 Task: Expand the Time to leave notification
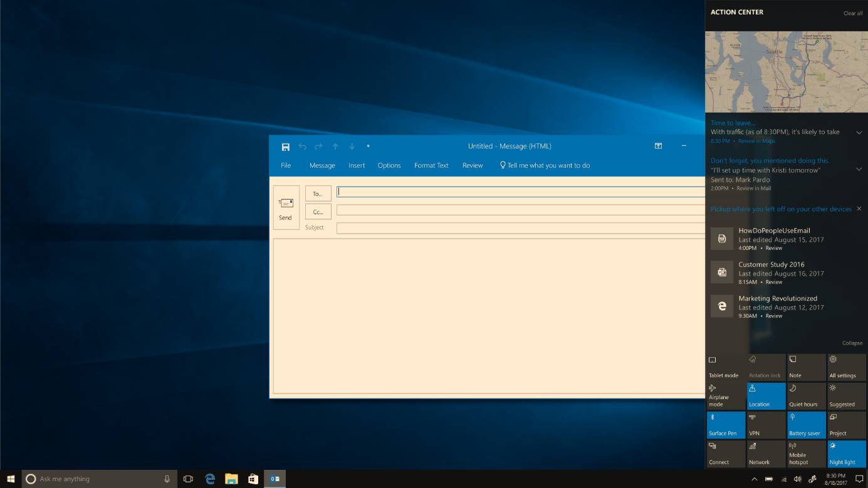859,132
